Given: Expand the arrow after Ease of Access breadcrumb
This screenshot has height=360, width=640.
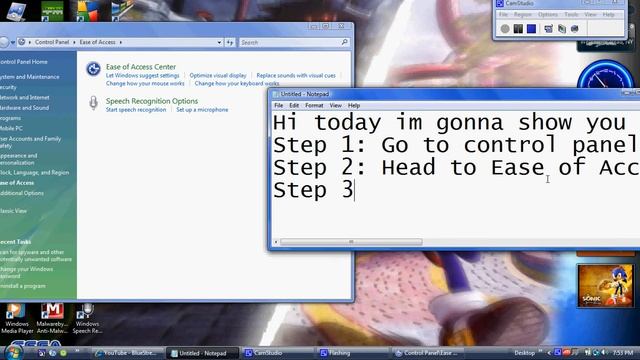Looking at the screenshot, I should (x=121, y=42).
